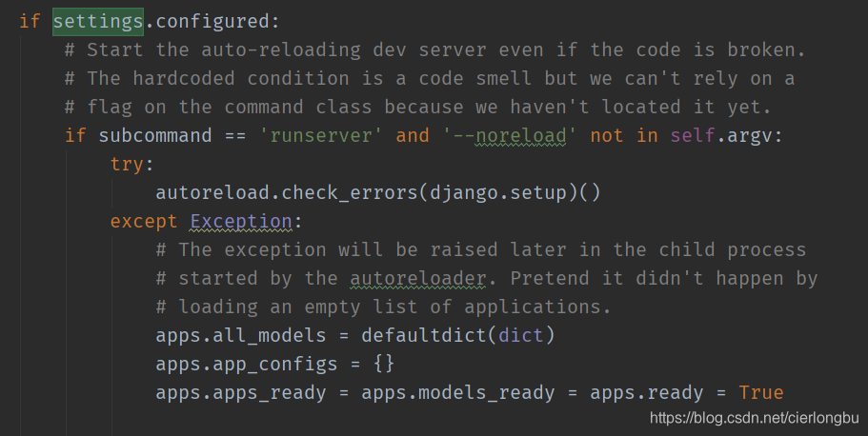868x436 pixels.
Task: Click 'not in' operator keywords
Action: (624, 135)
